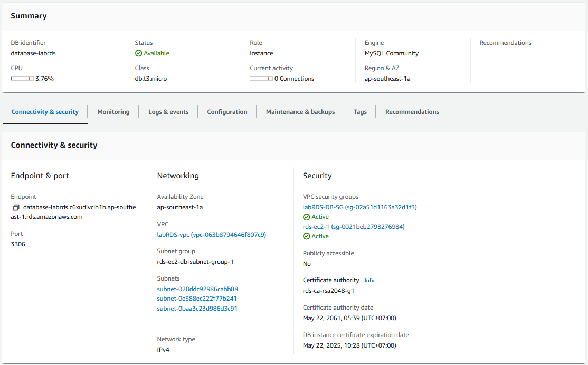The width and height of the screenshot is (588, 365).
Task: Switch to the Recommendations tab
Action: tap(412, 112)
